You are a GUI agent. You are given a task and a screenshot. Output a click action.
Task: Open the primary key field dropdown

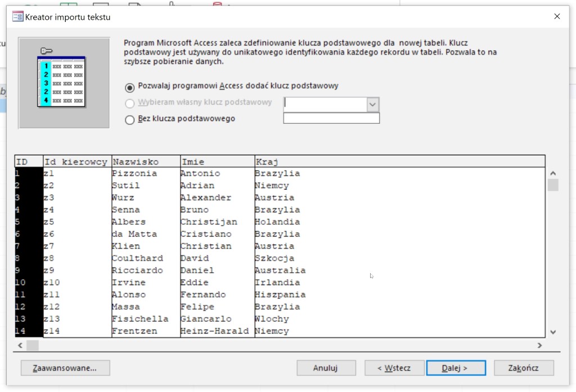[x=372, y=105]
